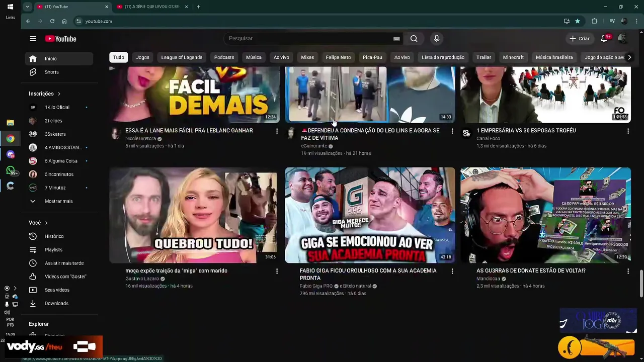The width and height of the screenshot is (644, 362).
Task: Select Lista de reprodução chip
Action: pos(443,57)
